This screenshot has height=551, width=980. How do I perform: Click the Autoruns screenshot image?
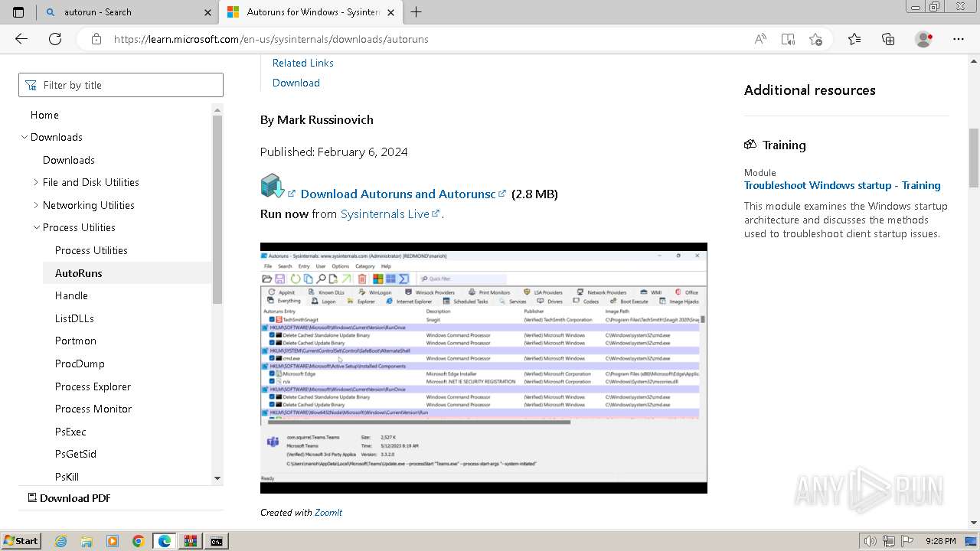click(484, 368)
